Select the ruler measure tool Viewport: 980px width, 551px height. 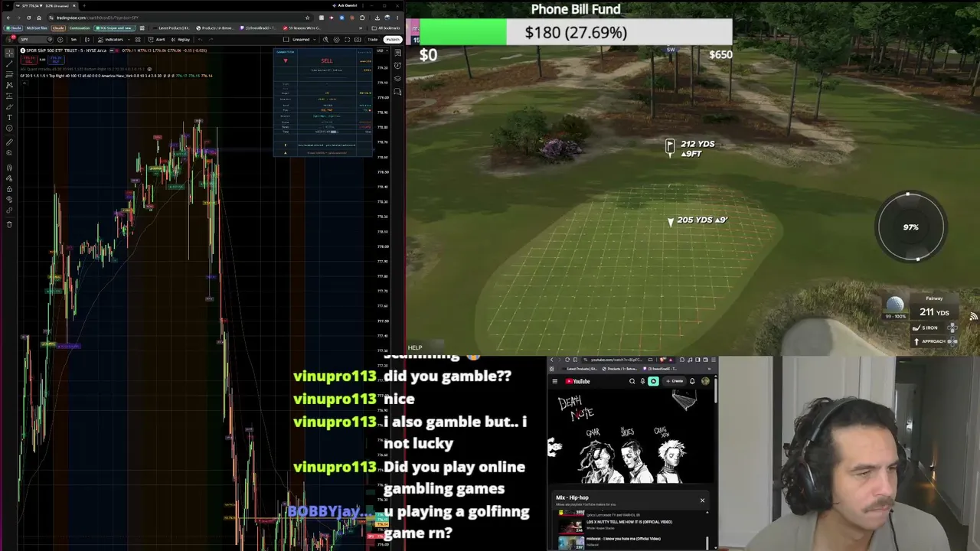9,142
